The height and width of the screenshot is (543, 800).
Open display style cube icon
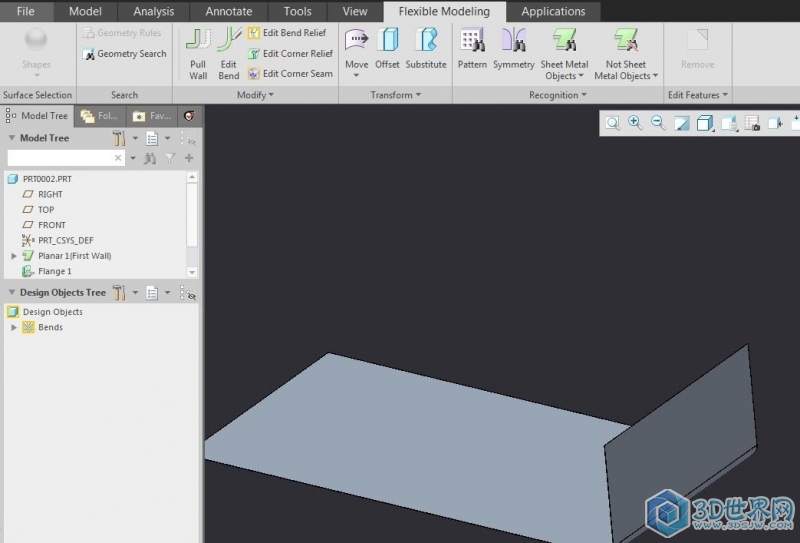(x=705, y=123)
